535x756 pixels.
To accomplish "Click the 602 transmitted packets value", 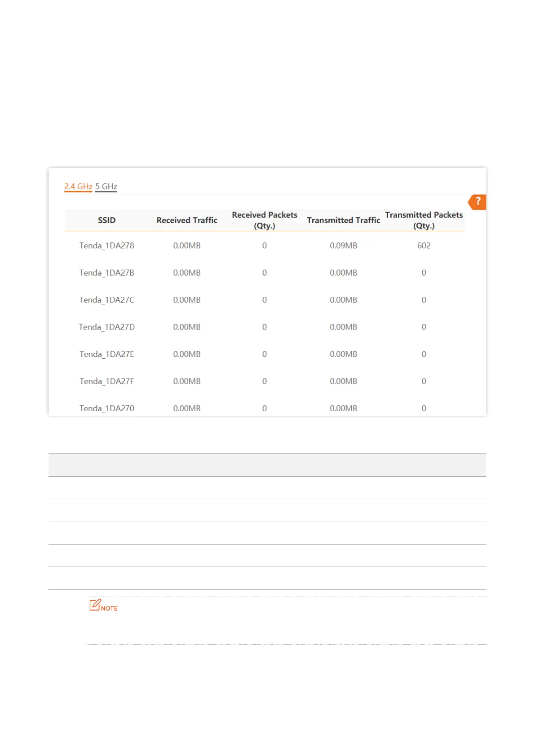I will point(424,246).
